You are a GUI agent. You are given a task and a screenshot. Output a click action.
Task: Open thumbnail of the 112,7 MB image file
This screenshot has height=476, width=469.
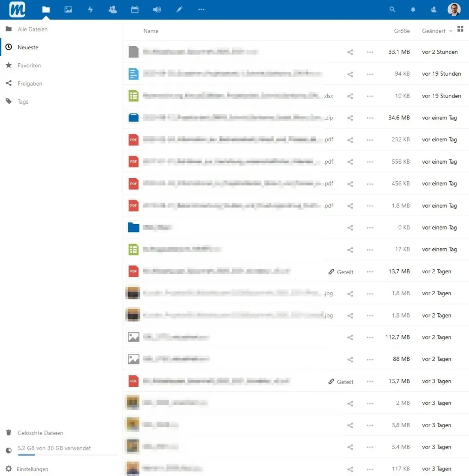pos(133,337)
